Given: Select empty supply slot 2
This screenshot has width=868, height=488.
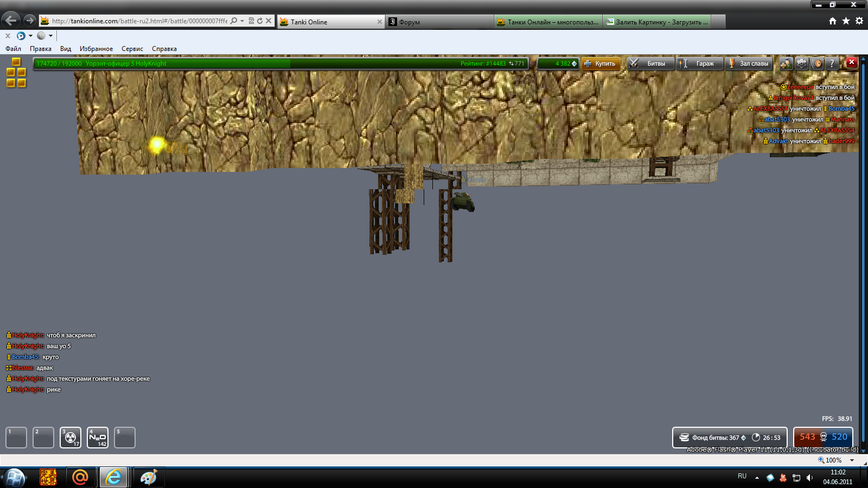Looking at the screenshot, I should point(43,438).
